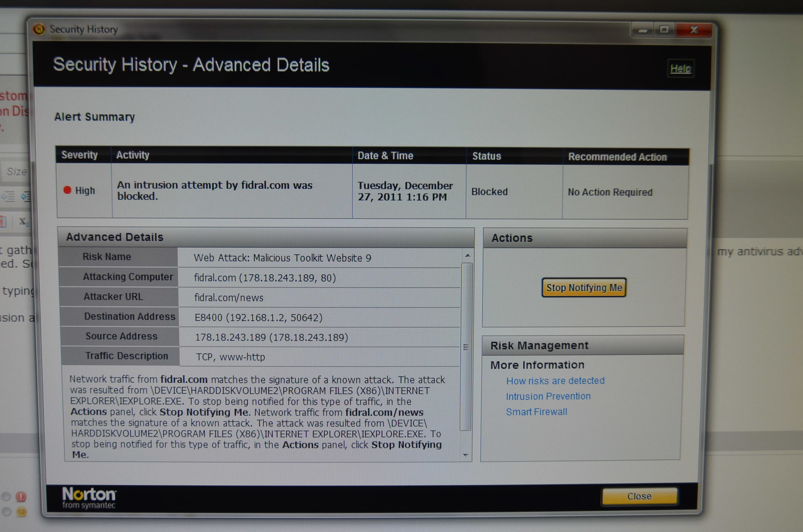This screenshot has width=803, height=532.
Task: Open the Smart Firewall link
Action: [x=536, y=412]
